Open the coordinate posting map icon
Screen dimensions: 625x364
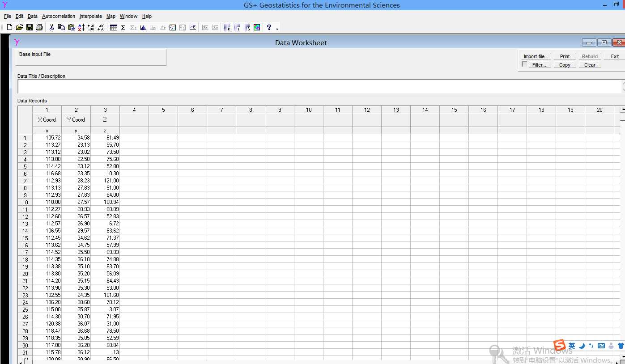[x=173, y=27]
